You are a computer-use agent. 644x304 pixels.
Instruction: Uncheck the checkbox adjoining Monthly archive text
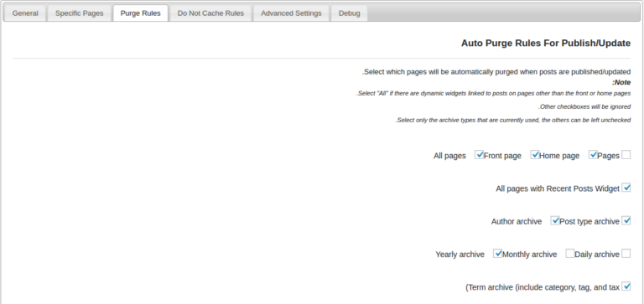click(498, 253)
